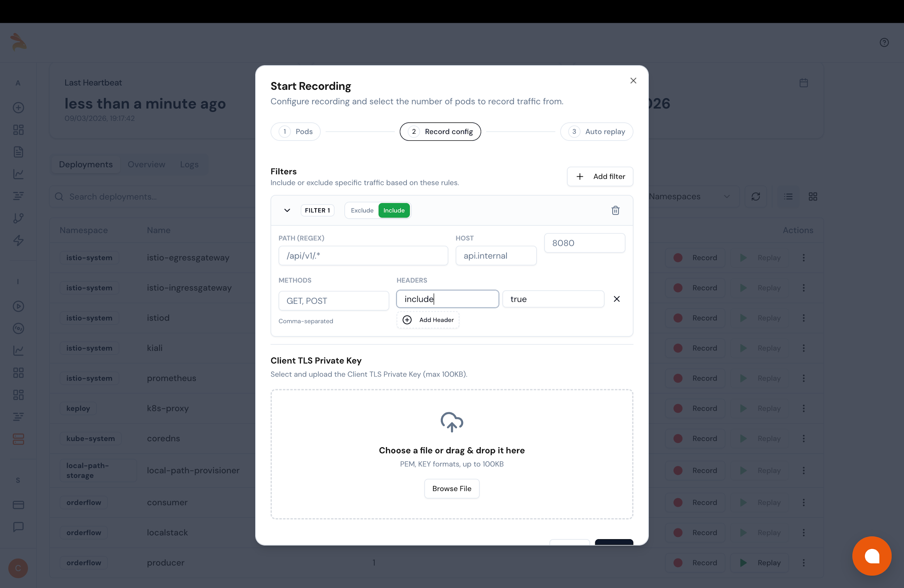This screenshot has height=588, width=904.
Task: Click Add Header in FILTER 1
Action: tap(428, 319)
